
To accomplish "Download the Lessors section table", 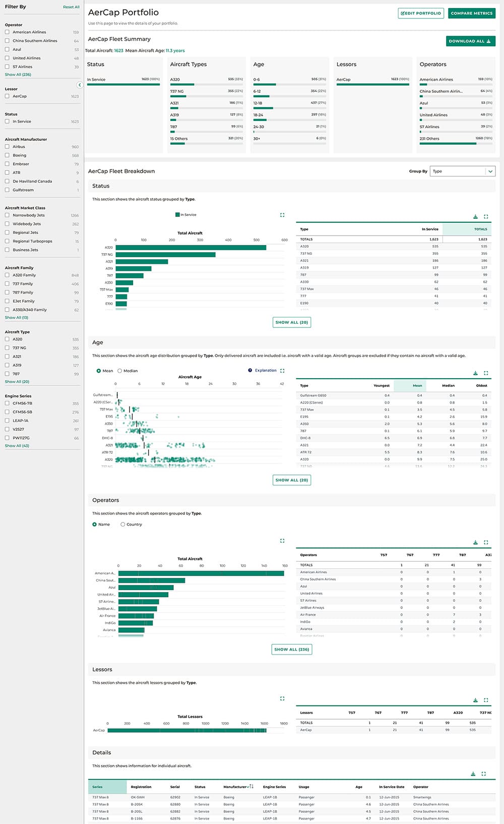I will pos(475,700).
